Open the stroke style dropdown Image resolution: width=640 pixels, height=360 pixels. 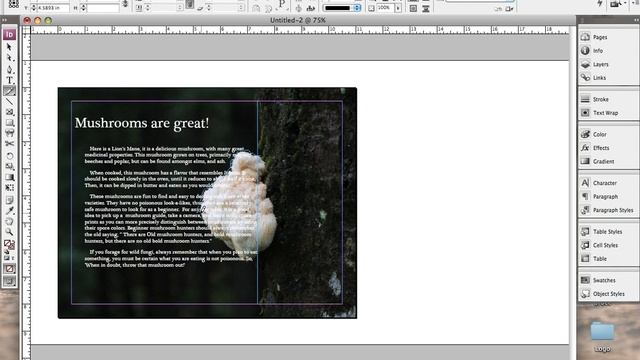342,8
